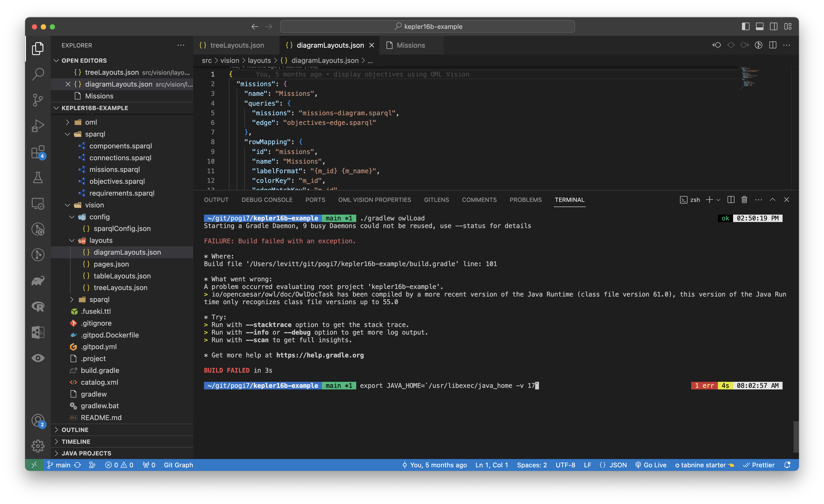
Task: Click the Split Editor Right icon
Action: click(x=772, y=45)
